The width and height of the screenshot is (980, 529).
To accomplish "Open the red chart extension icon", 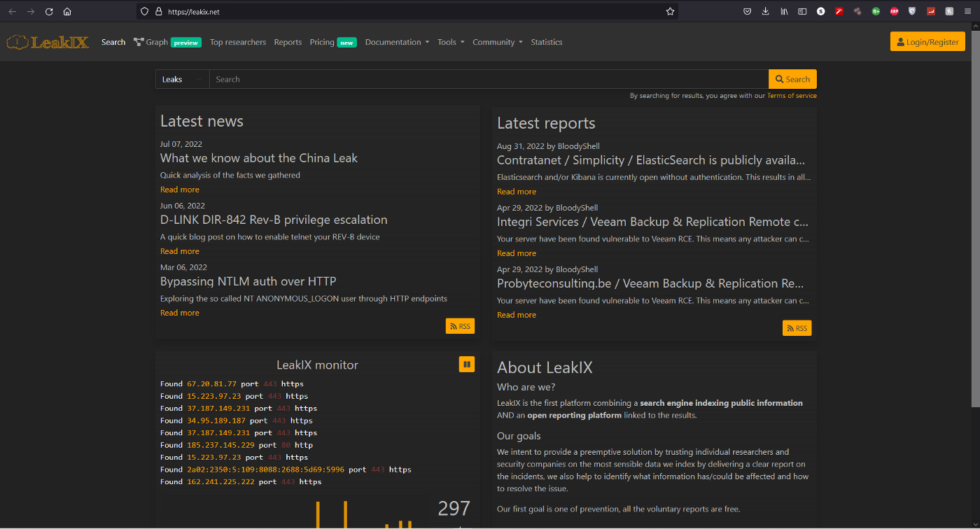I will pyautogui.click(x=931, y=11).
